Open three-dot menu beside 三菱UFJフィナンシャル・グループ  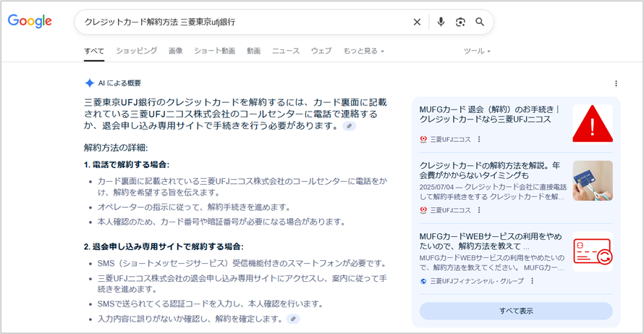coord(533,281)
